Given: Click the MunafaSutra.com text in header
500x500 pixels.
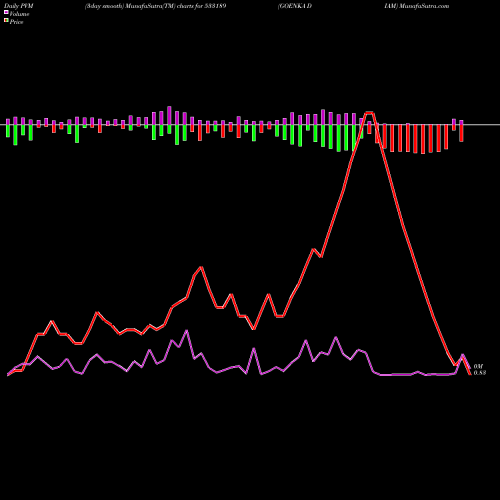Looking at the screenshot, I should 424,6.
